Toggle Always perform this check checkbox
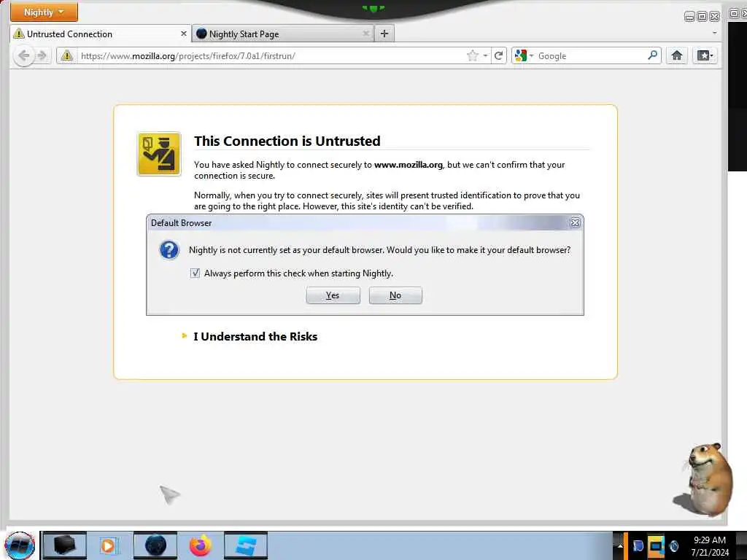This screenshot has width=747, height=560. 195,273
